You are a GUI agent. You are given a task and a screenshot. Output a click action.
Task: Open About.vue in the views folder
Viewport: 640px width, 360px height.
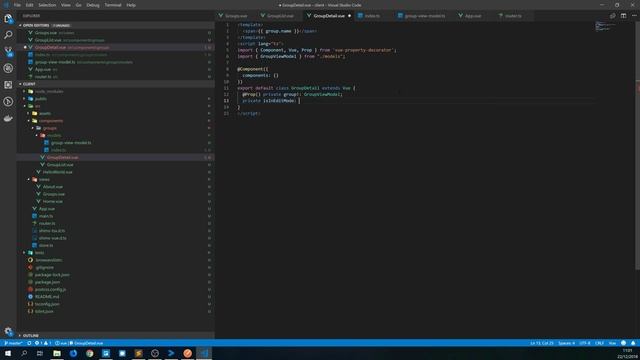click(53, 187)
